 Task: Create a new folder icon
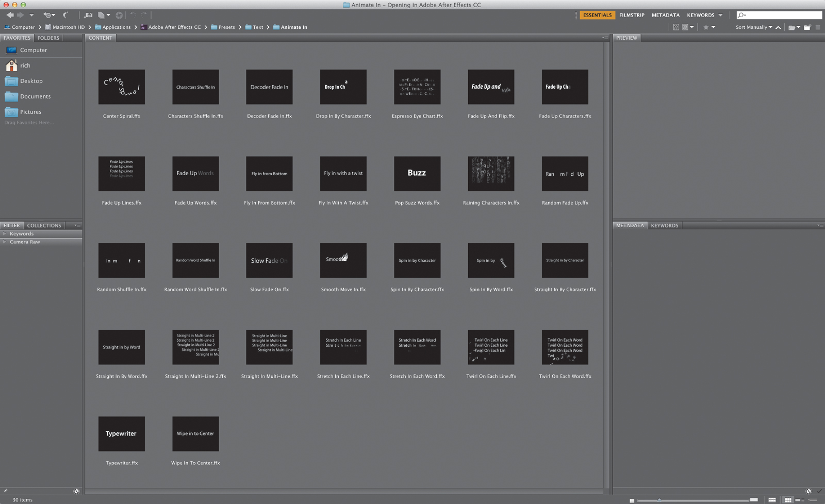point(807,27)
